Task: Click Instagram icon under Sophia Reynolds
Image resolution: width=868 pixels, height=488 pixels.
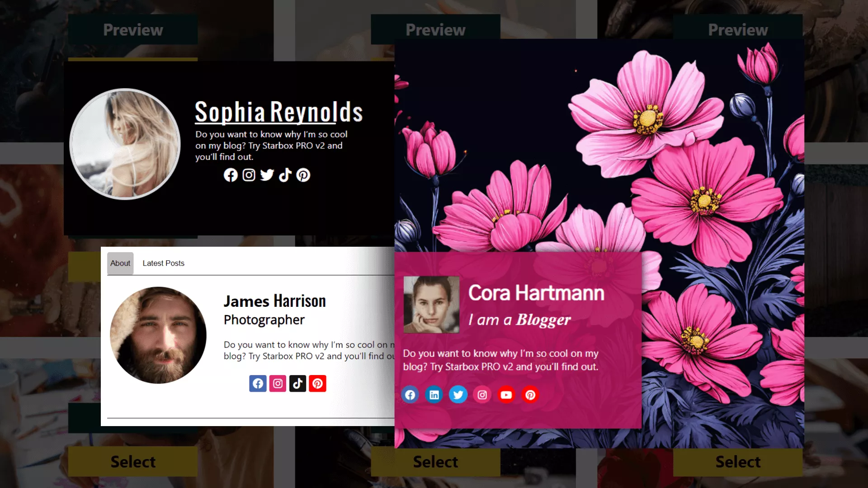Action: [249, 175]
